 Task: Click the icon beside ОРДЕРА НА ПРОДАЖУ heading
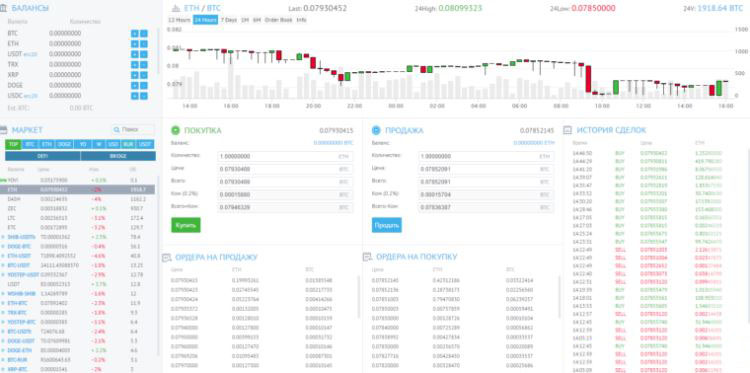click(166, 257)
